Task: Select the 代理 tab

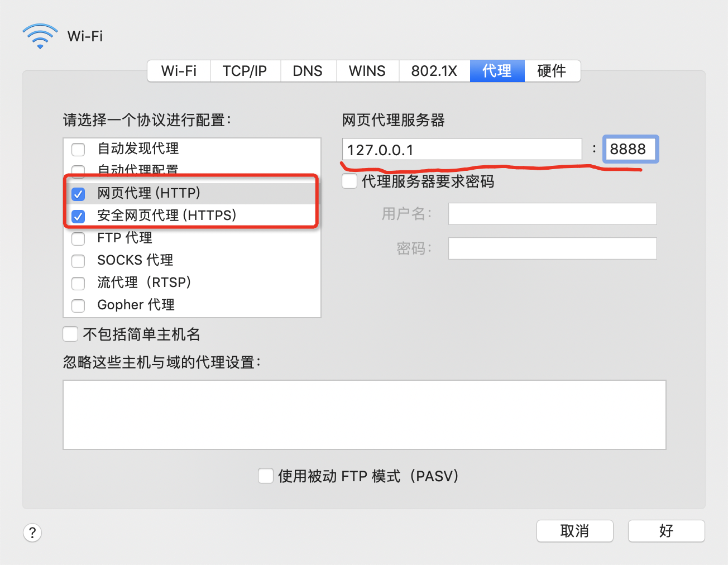Action: pyautogui.click(x=497, y=71)
